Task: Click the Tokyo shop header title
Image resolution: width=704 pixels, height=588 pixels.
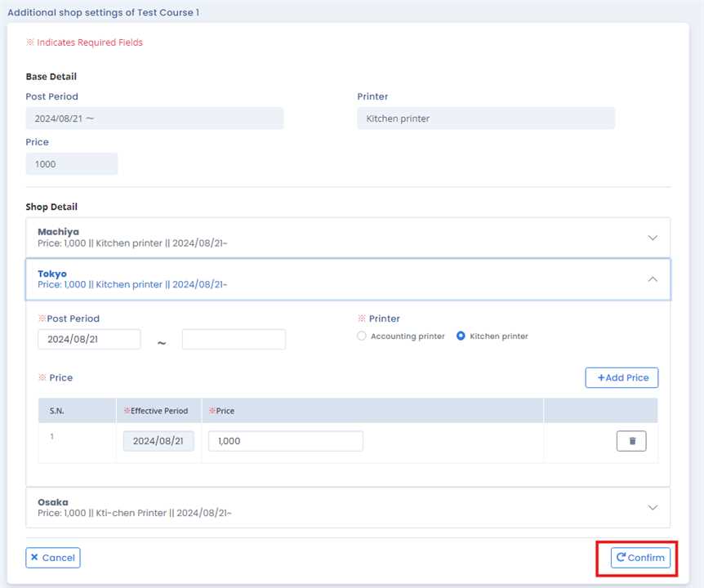Action: 52,274
